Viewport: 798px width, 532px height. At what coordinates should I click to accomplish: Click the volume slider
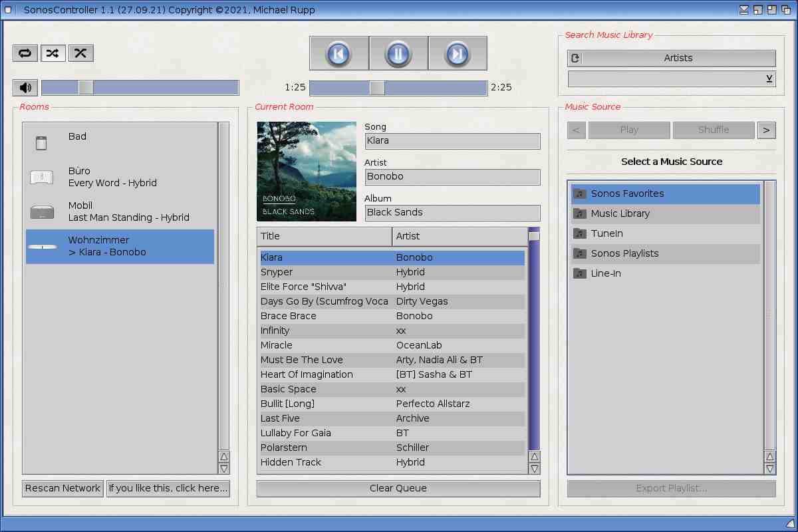point(140,88)
